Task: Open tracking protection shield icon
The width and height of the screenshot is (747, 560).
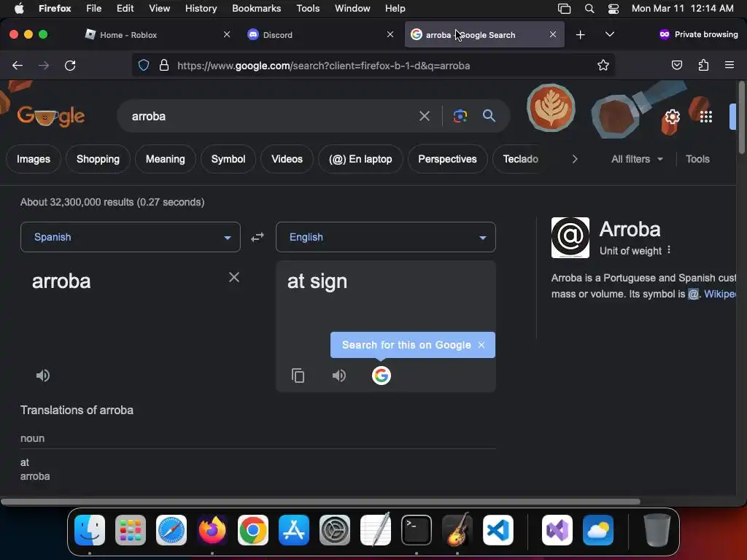Action: 144,65
